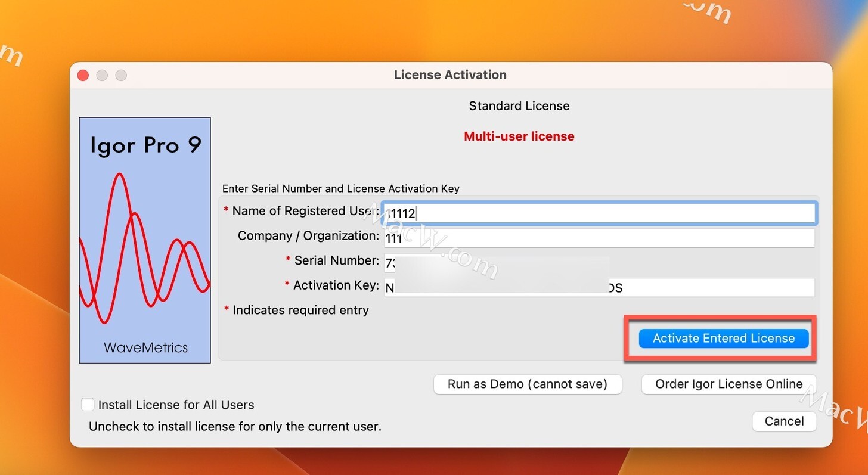This screenshot has height=475, width=868.
Task: Click the Activation Key label
Action: [x=332, y=285]
